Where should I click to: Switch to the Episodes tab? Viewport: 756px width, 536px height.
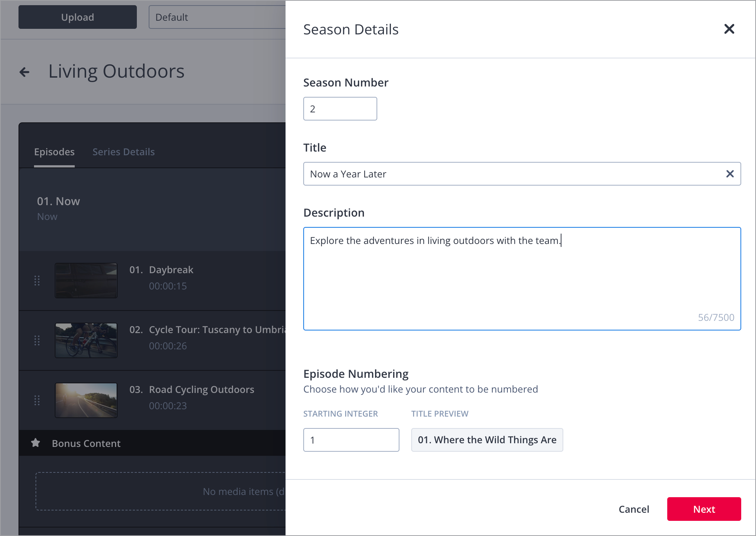54,152
